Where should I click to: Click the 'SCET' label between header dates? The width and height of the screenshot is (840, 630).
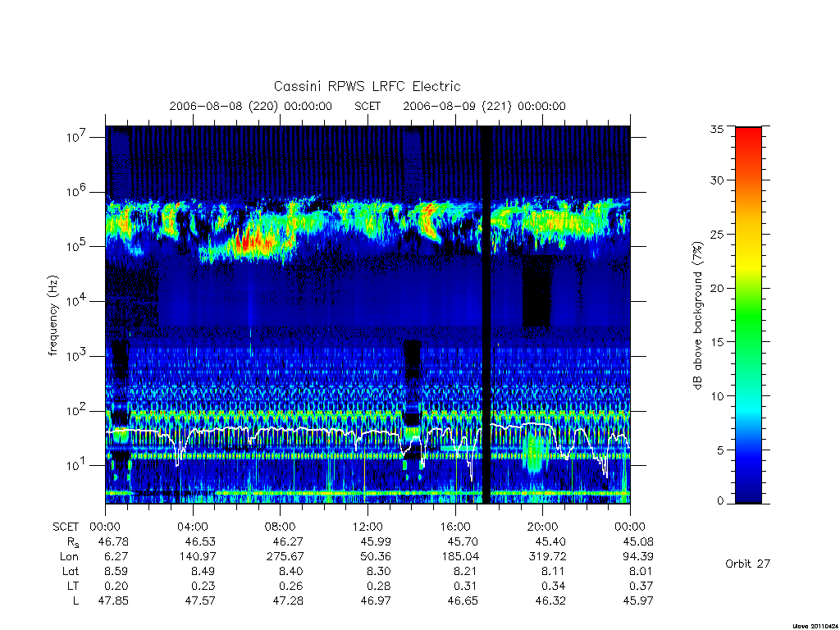click(367, 106)
